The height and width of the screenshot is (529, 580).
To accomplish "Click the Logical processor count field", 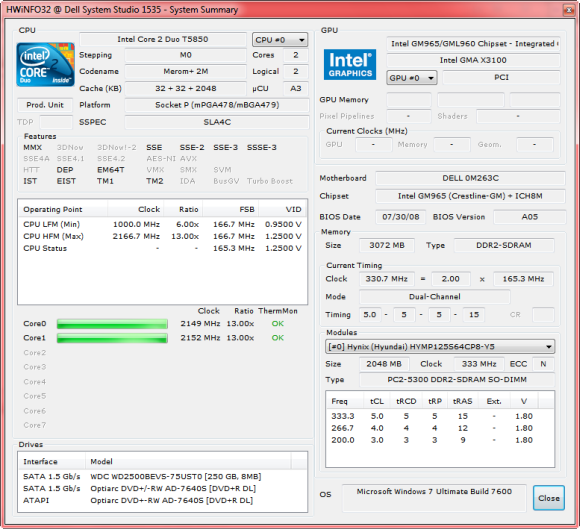I will (x=296, y=71).
